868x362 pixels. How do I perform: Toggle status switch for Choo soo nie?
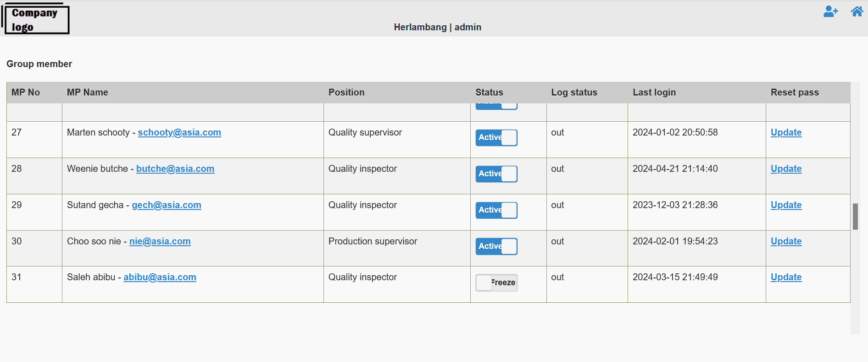point(496,246)
